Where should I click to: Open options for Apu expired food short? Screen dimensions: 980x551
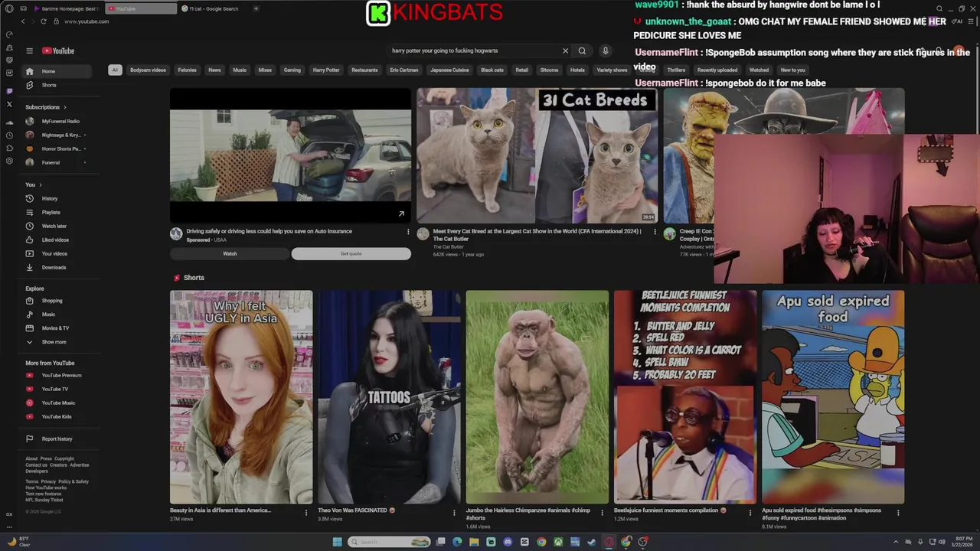pos(898,513)
